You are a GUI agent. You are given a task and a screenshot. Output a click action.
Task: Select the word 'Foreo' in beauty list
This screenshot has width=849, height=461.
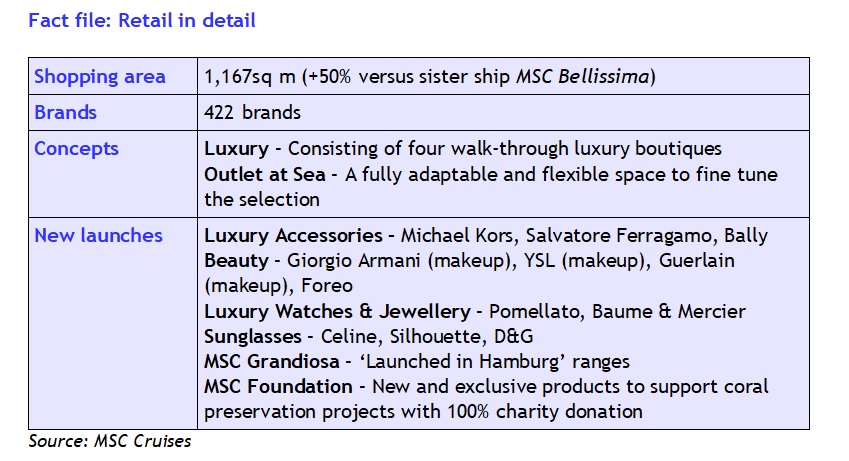[x=326, y=285]
